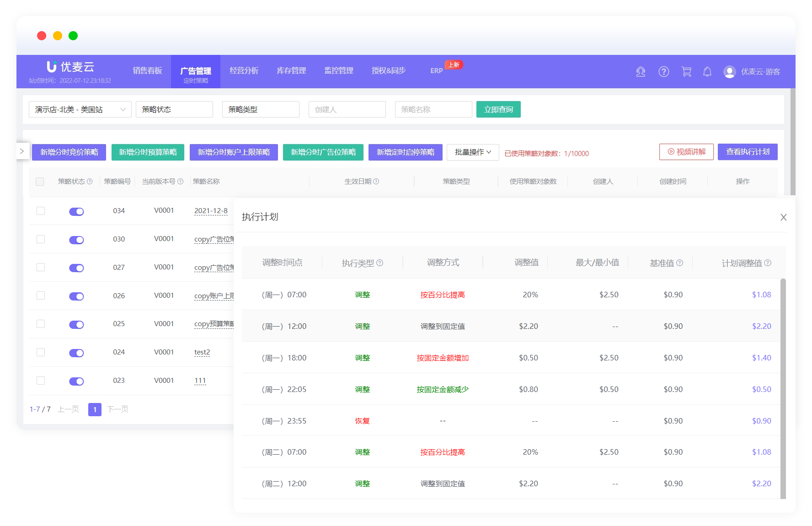Click help icon next to 基准值 header
Viewport: 812px width, 526px height.
click(679, 263)
